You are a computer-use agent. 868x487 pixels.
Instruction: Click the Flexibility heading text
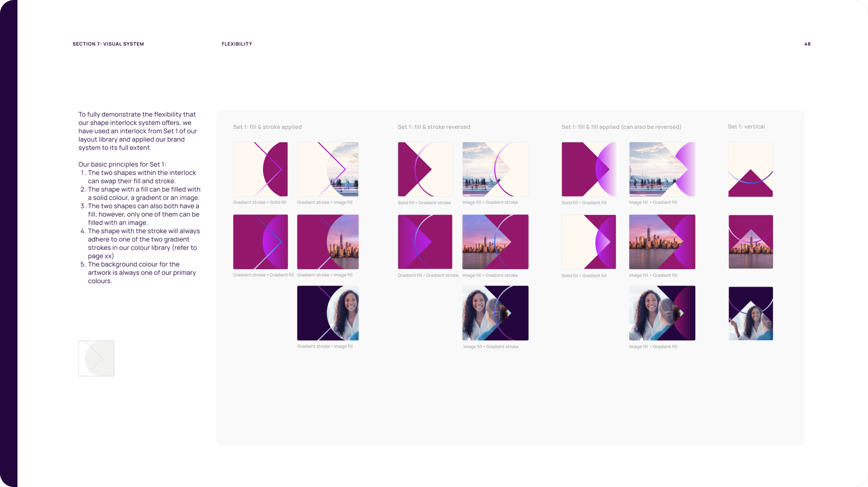coord(237,44)
